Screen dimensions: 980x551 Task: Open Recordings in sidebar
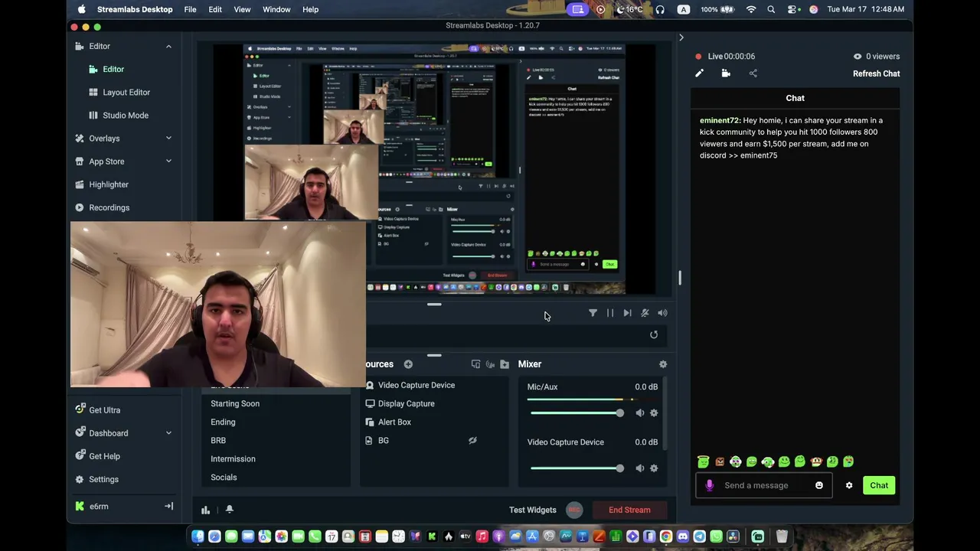click(x=109, y=207)
